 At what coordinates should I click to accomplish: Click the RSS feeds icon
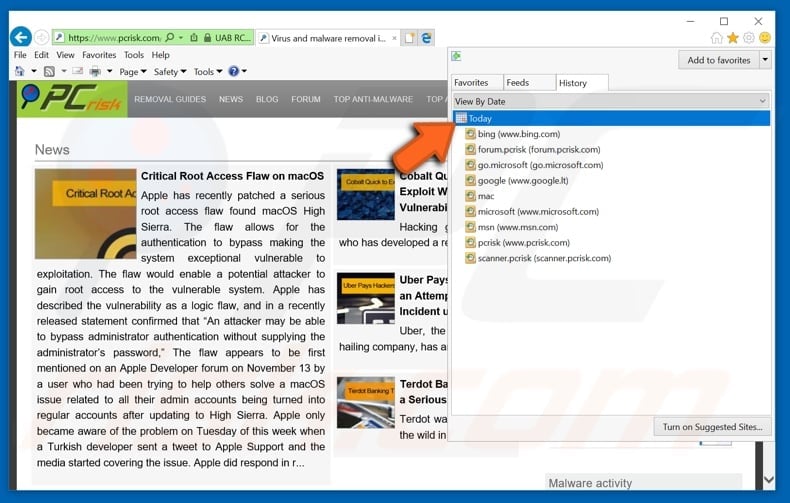tap(49, 72)
